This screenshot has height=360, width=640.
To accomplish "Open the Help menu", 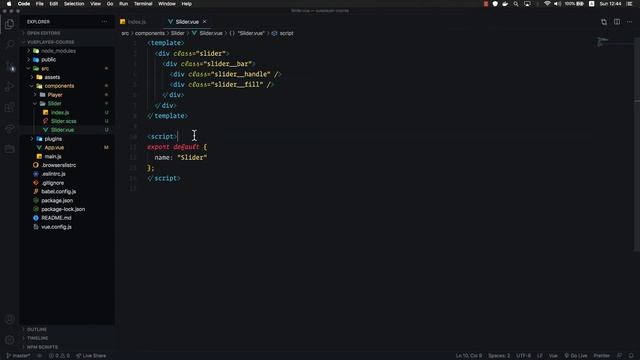I will point(187,4).
